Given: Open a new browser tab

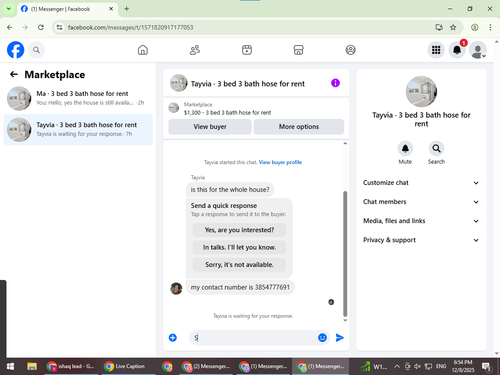Looking at the screenshot, I should [x=126, y=9].
